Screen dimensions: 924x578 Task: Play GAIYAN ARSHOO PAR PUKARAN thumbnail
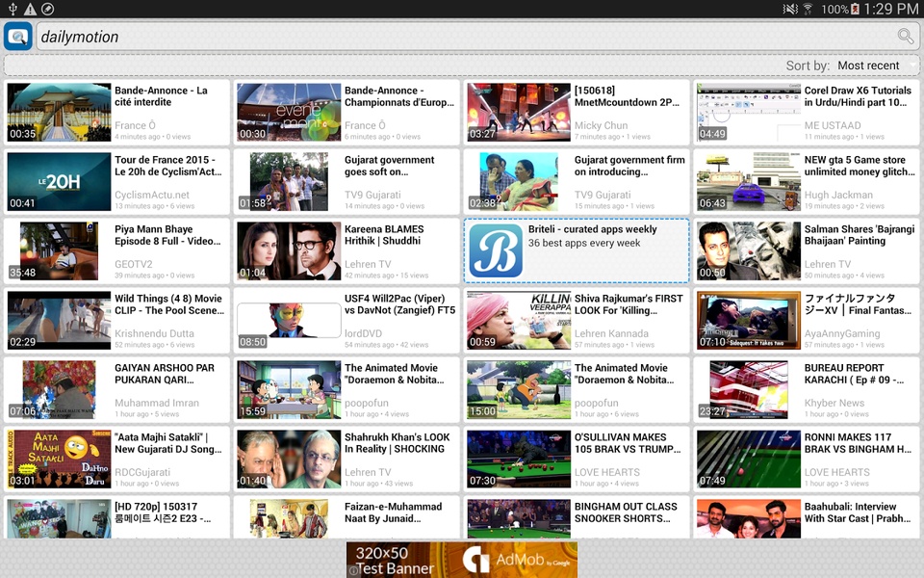click(x=59, y=389)
